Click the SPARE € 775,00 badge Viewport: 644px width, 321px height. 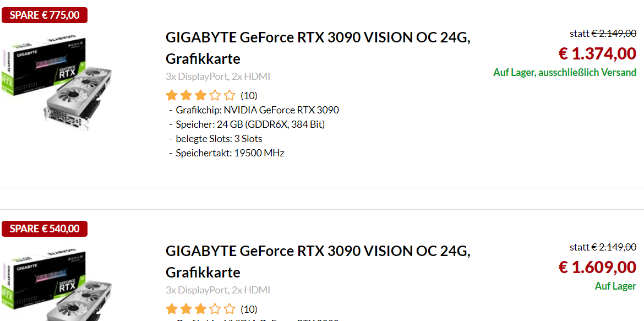point(45,15)
